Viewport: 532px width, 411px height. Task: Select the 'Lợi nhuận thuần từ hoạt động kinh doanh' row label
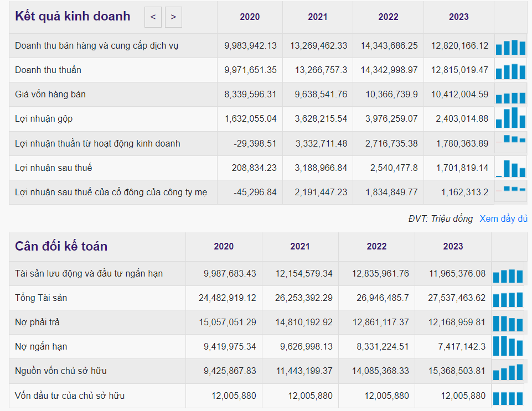coord(97,144)
